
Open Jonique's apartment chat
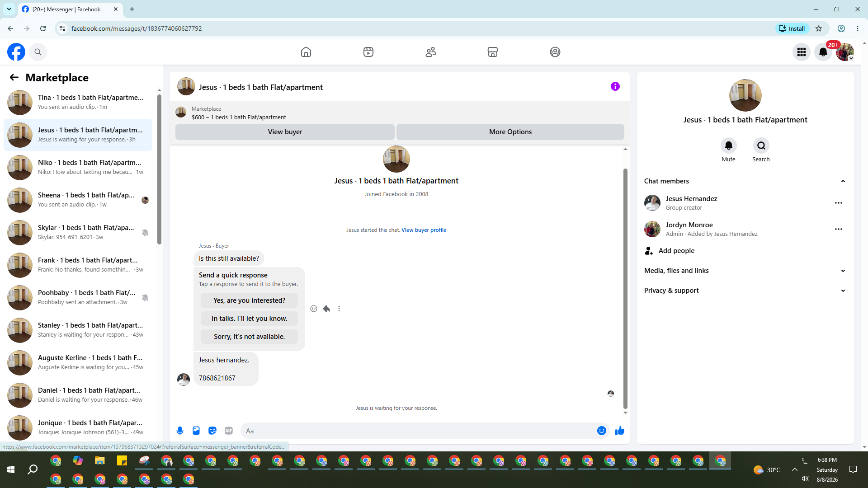tap(78, 427)
